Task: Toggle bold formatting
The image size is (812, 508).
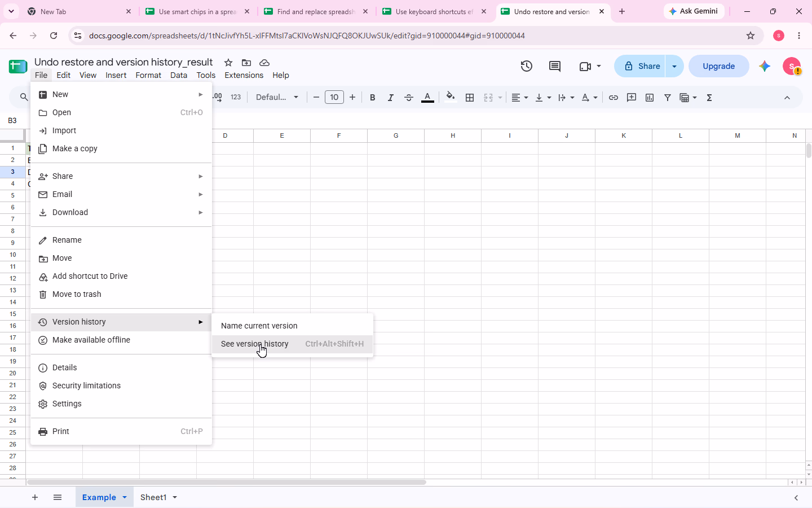Action: click(x=372, y=98)
